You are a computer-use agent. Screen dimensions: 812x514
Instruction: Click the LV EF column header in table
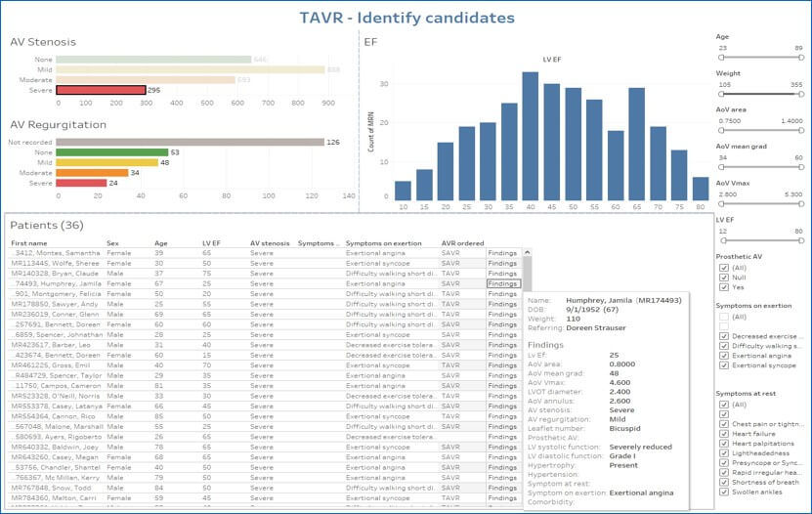pos(211,243)
